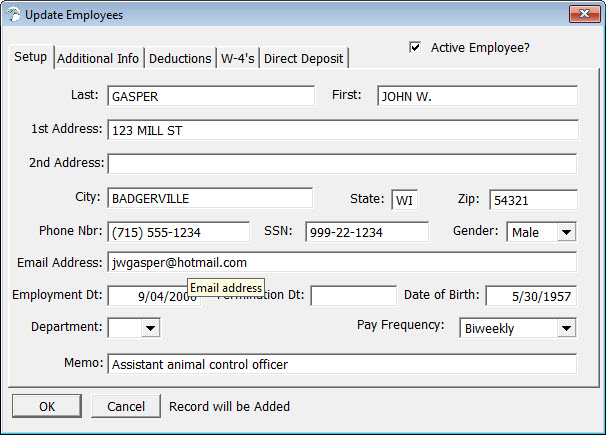Open the Deductions tab
Viewport: 606px width, 435px height.
[180, 58]
